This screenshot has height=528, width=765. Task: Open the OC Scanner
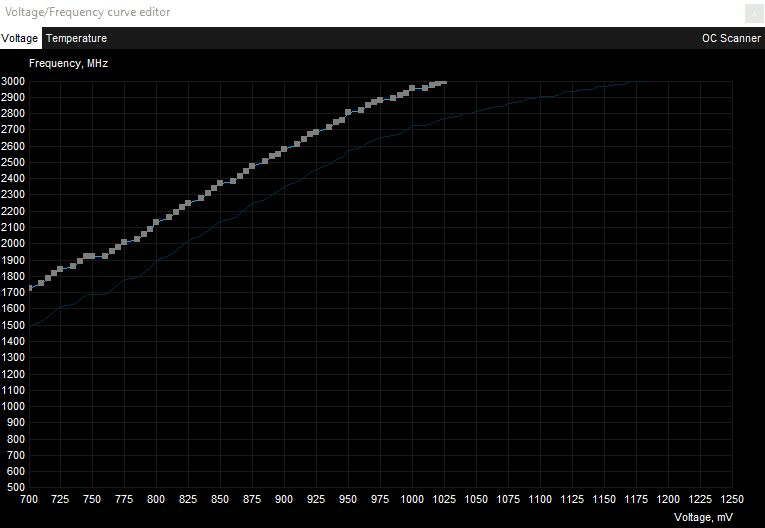(731, 38)
